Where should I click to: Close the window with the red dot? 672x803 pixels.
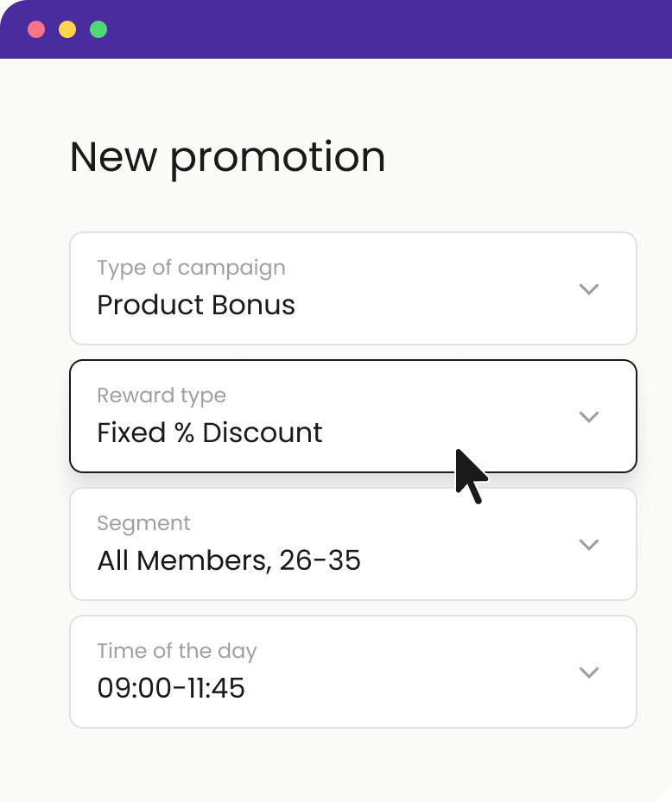pyautogui.click(x=36, y=29)
